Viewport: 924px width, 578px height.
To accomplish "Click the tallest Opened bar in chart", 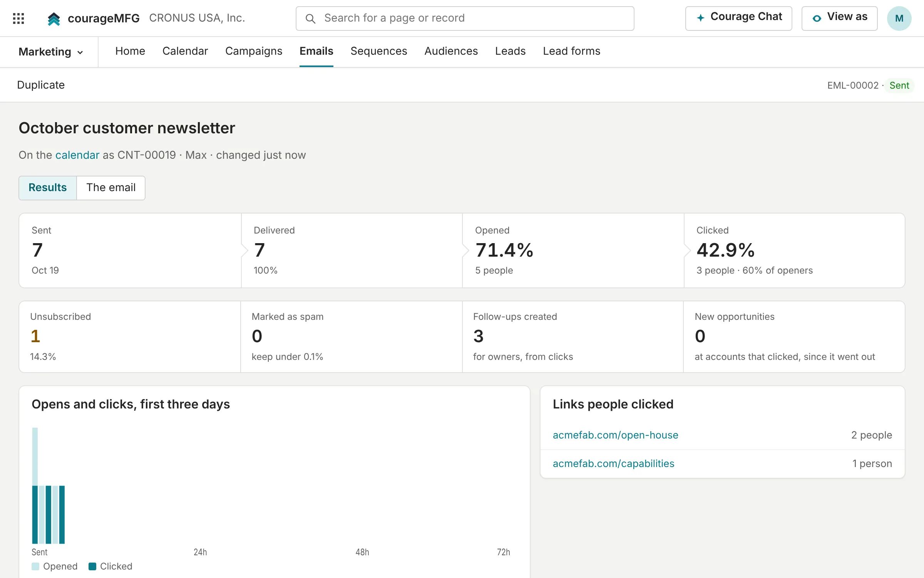I will click(35, 457).
